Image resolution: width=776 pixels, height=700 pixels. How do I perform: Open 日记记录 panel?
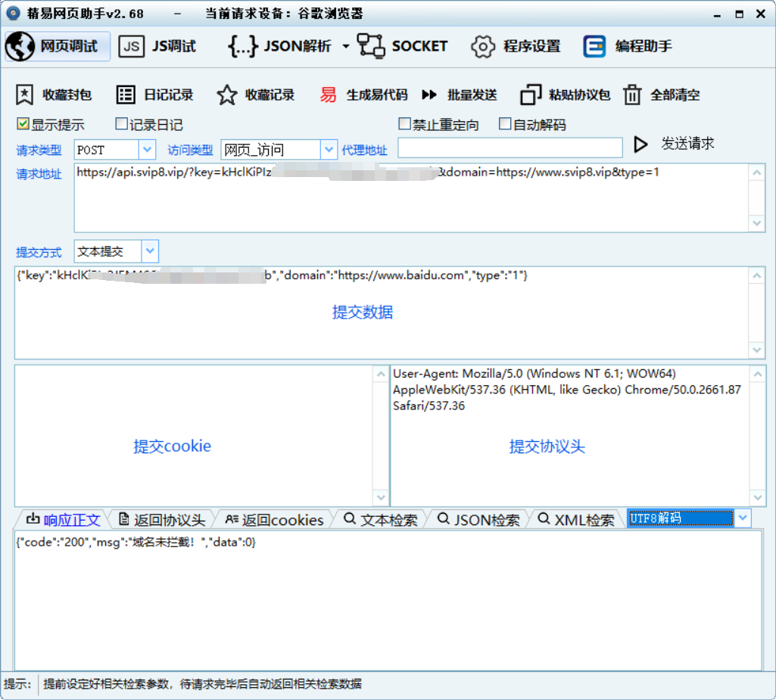(154, 95)
